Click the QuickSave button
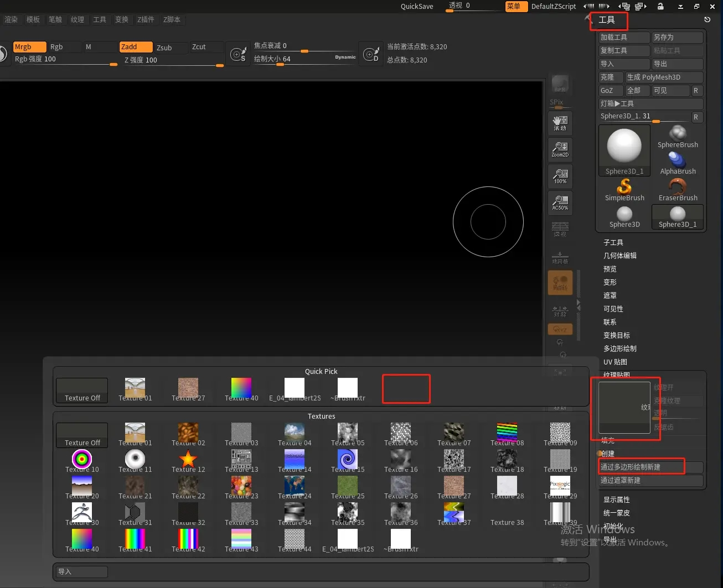 tap(417, 7)
